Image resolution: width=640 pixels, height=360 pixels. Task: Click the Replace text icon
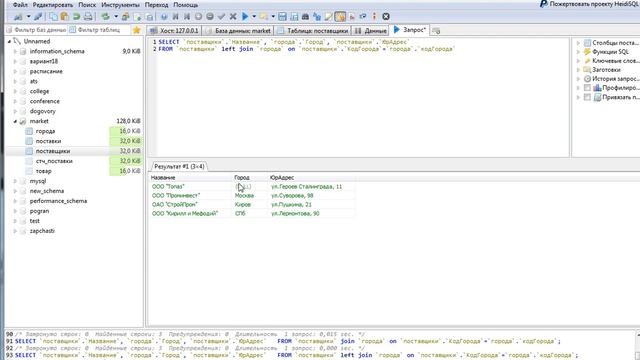[x=317, y=17]
